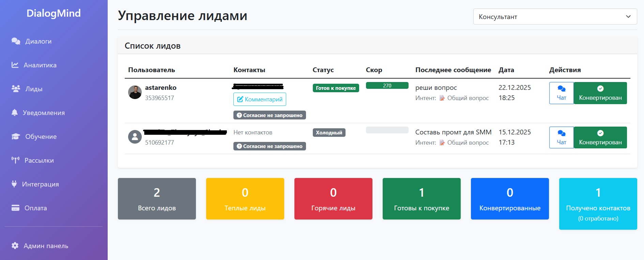Click the Статус column header
This screenshot has width=644, height=260.
point(323,70)
